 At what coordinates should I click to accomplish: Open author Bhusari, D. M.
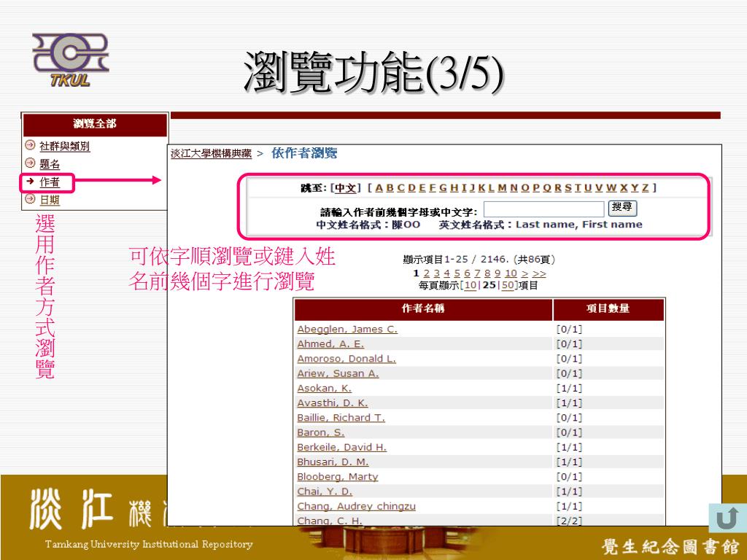click(333, 462)
